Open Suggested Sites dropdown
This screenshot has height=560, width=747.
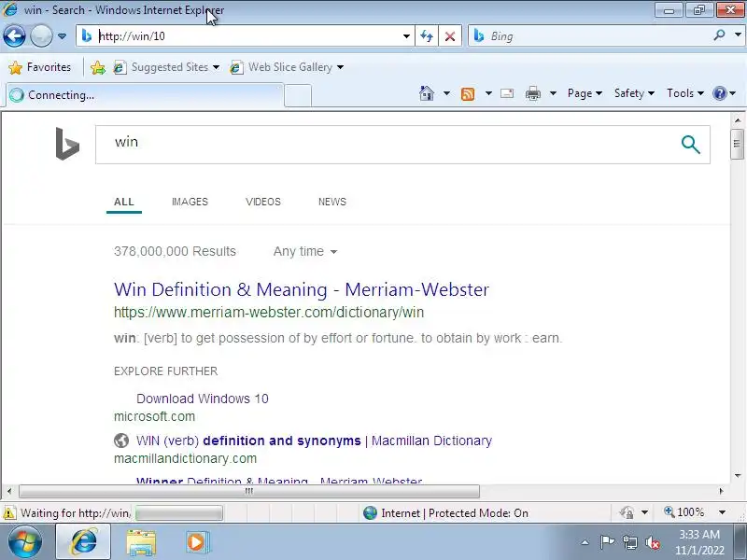pyautogui.click(x=166, y=67)
